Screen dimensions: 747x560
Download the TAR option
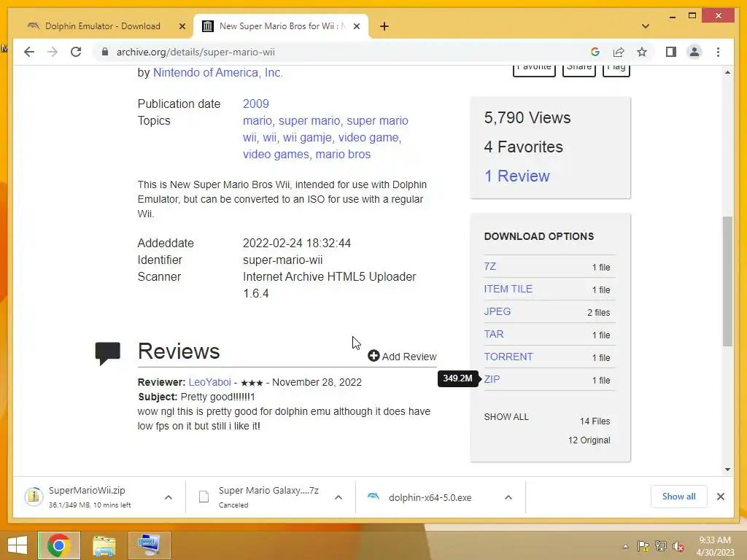click(494, 334)
